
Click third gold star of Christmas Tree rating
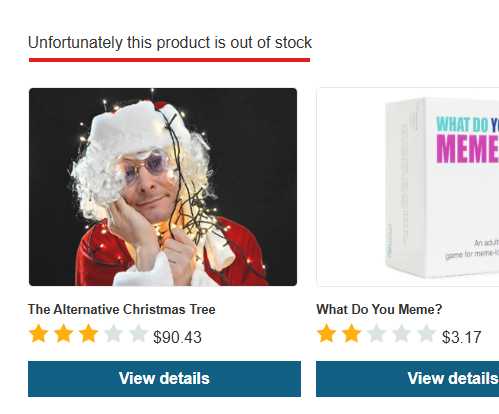point(89,333)
